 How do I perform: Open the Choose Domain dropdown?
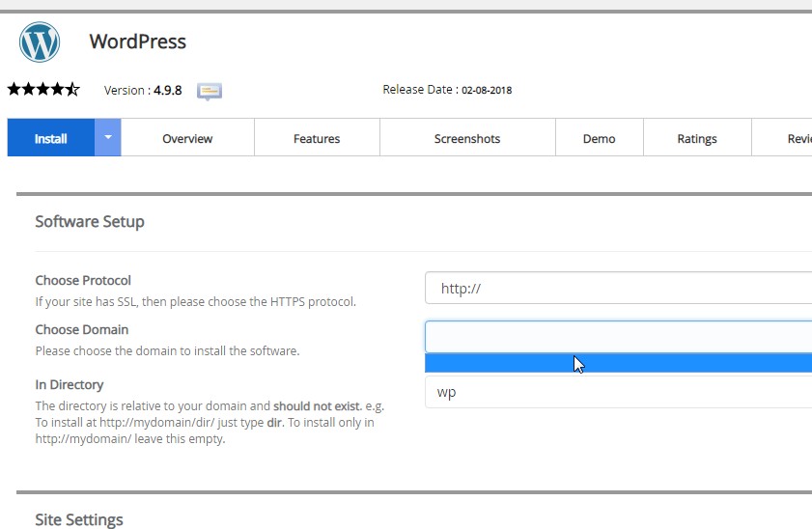click(618, 337)
